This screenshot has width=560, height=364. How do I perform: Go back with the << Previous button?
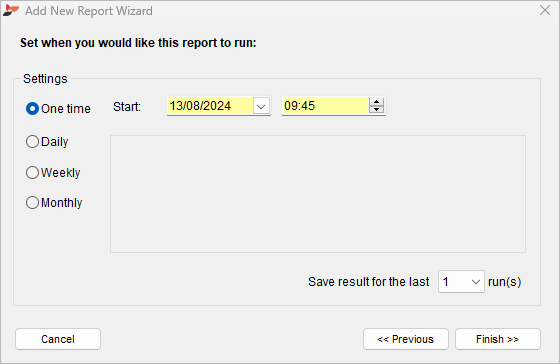pyautogui.click(x=406, y=339)
